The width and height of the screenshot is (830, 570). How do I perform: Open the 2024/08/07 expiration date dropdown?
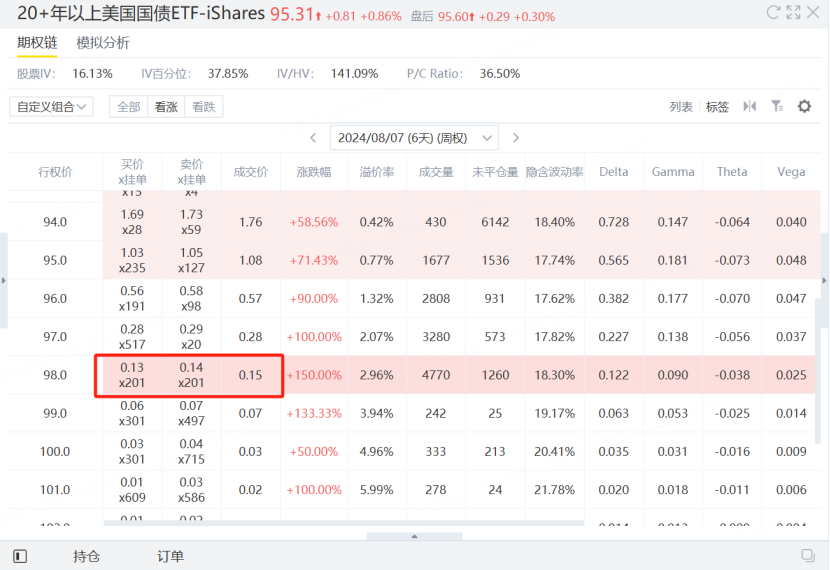pyautogui.click(x=414, y=138)
